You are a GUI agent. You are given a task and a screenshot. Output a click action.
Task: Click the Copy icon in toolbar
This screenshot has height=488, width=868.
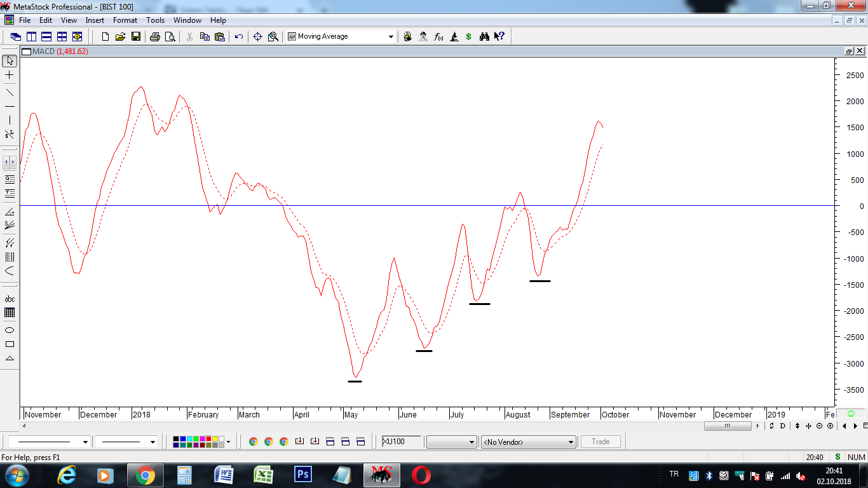point(205,37)
